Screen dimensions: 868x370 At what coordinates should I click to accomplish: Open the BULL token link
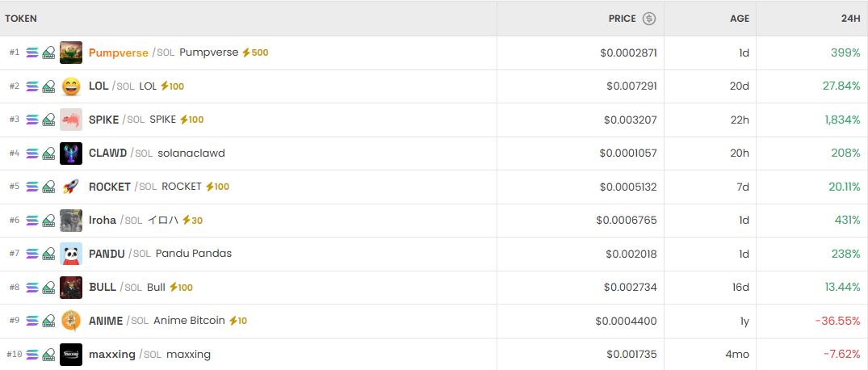point(103,287)
